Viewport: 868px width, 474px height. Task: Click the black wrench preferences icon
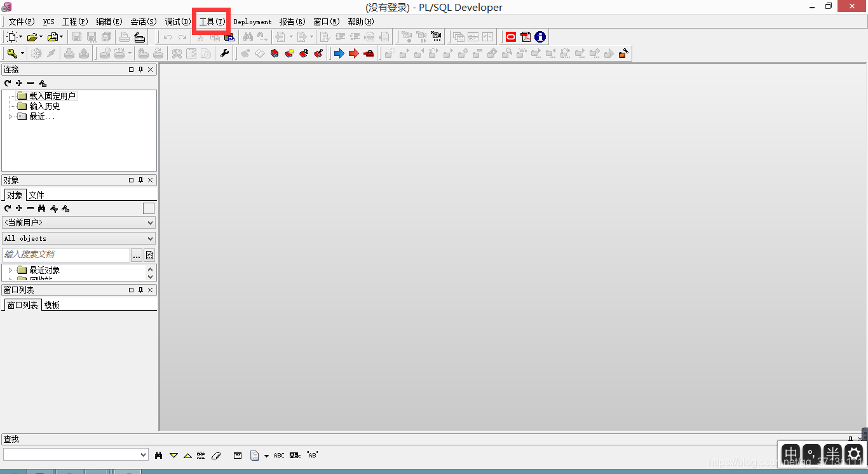tap(225, 53)
